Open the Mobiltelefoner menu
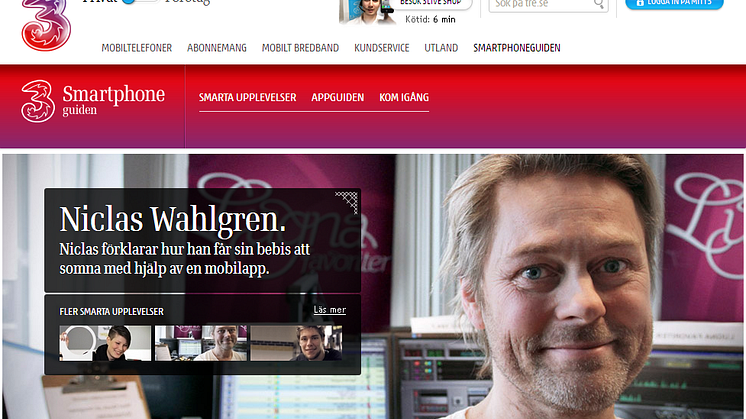 click(137, 48)
